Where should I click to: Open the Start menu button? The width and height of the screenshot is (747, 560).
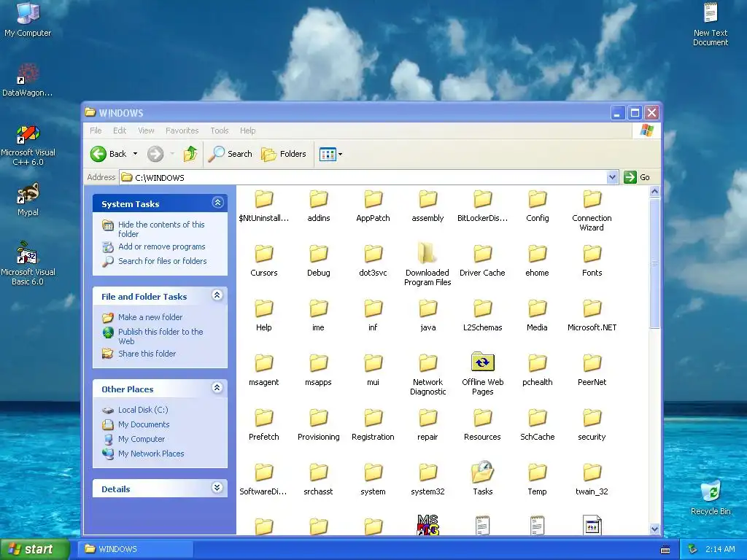[x=34, y=549]
